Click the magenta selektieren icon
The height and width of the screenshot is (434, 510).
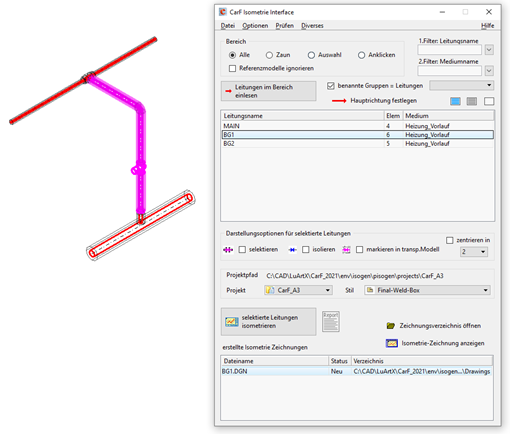[228, 250]
